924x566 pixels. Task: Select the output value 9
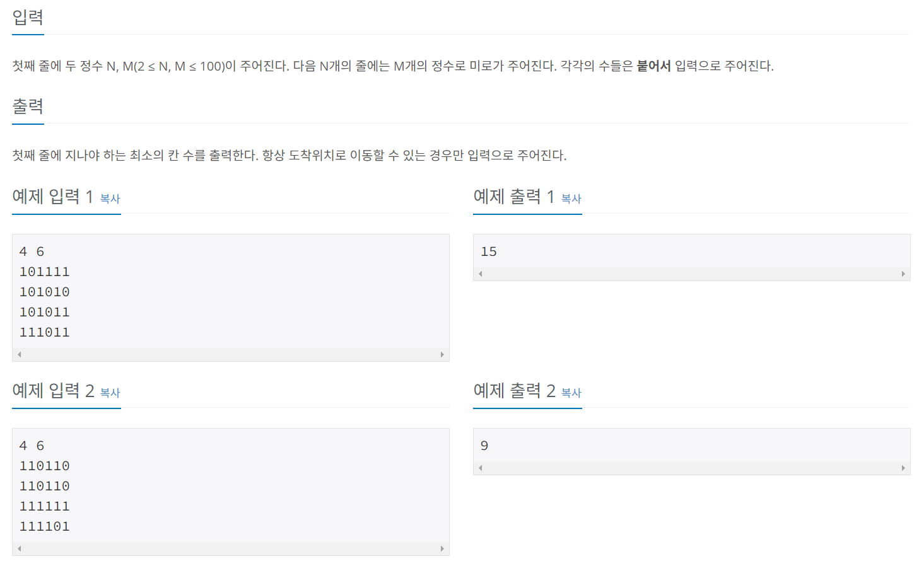tap(484, 445)
